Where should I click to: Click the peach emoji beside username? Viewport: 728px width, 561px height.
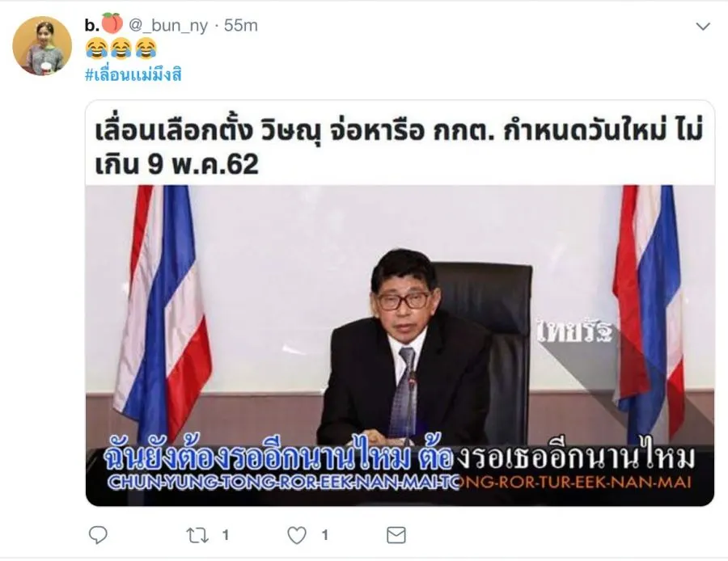pos(112,23)
